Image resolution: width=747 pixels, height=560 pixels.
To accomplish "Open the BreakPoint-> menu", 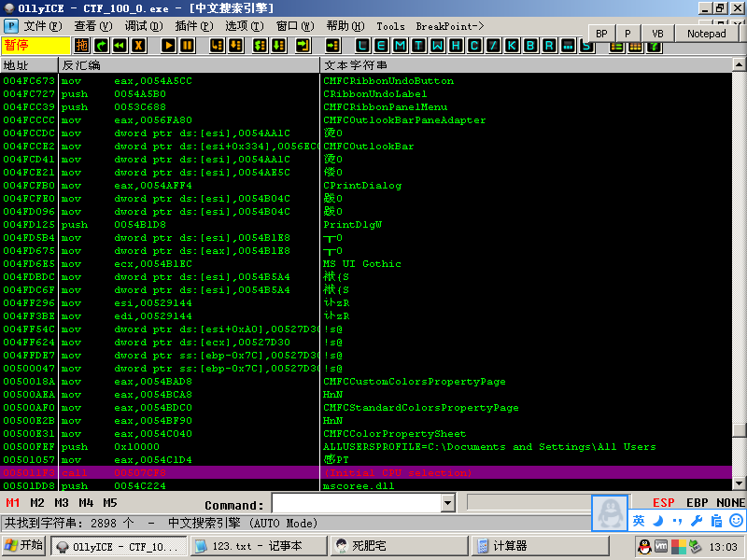I will [449, 26].
